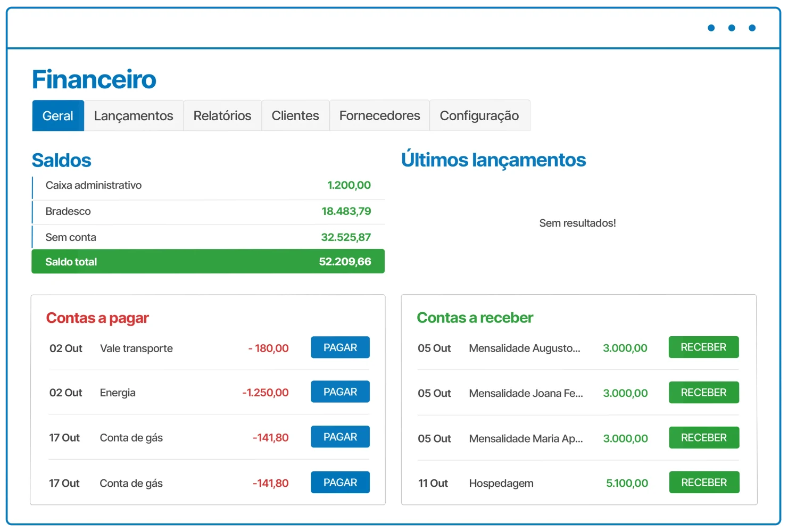Click the last dot in window header

point(752,28)
